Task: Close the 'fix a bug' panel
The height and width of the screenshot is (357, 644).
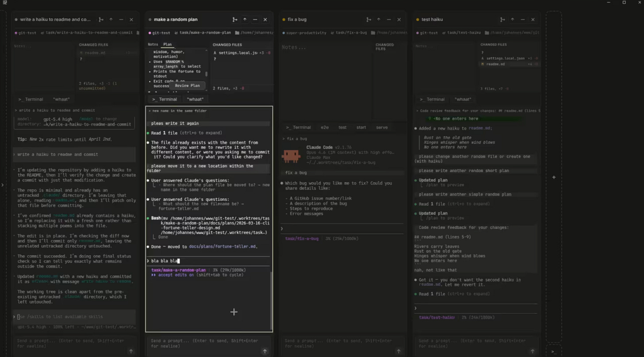Action: (399, 19)
